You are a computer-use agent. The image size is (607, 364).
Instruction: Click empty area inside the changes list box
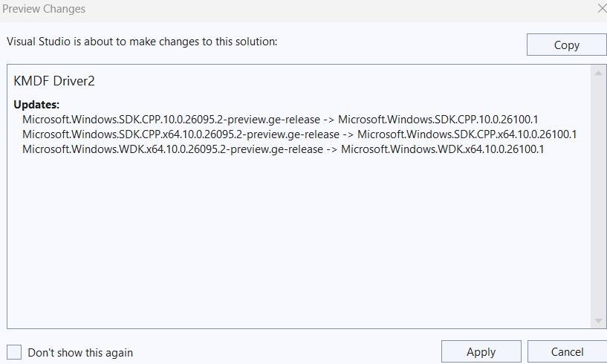coord(297,245)
